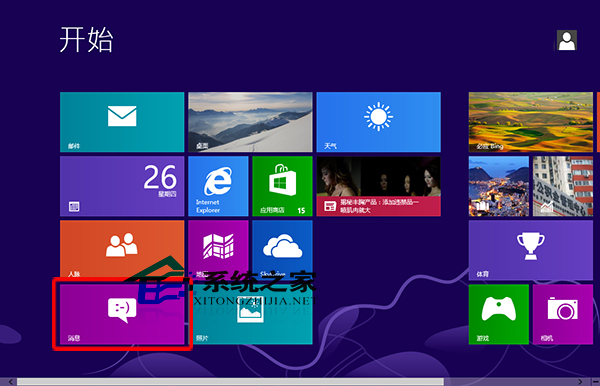This screenshot has height=386, width=600.
Task: Launch Internet Explorer tile
Action: click(x=218, y=186)
